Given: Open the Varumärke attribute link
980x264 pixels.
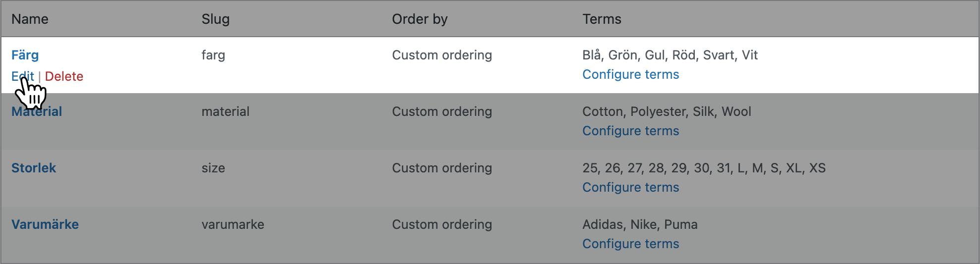Looking at the screenshot, I should click(x=45, y=224).
